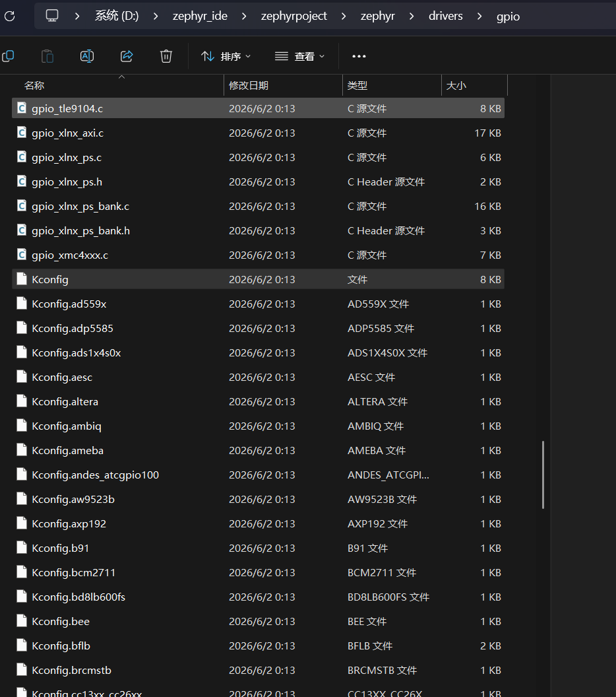The height and width of the screenshot is (697, 616).
Task: Select the file name Kconfig.axp192
Action: tap(69, 524)
